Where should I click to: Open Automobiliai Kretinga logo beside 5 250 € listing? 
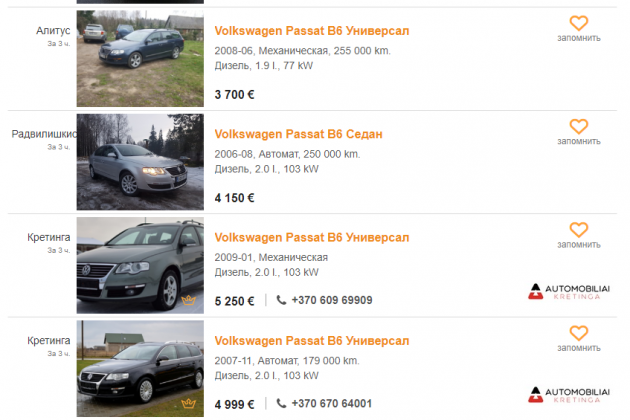pyautogui.click(x=569, y=292)
